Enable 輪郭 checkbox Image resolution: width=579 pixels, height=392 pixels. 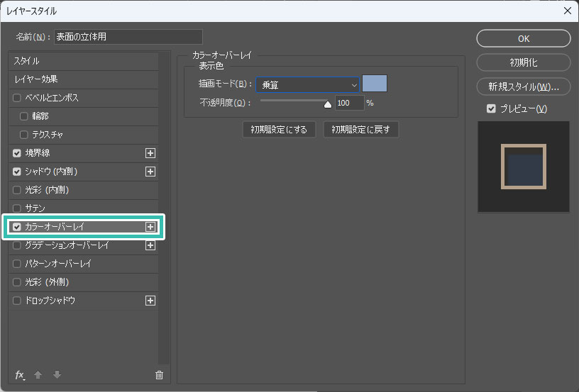coord(24,116)
